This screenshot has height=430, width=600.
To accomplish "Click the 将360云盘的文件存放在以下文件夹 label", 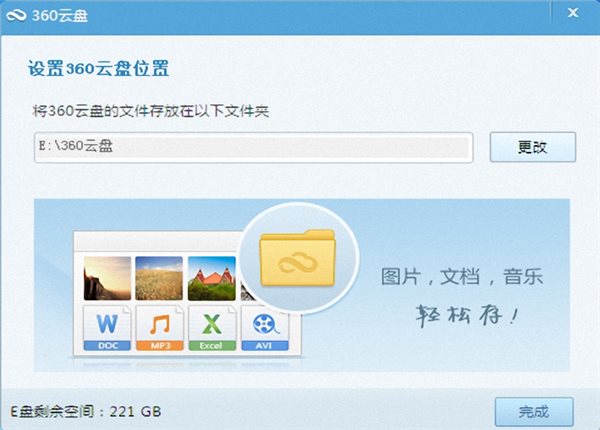I will (x=151, y=111).
